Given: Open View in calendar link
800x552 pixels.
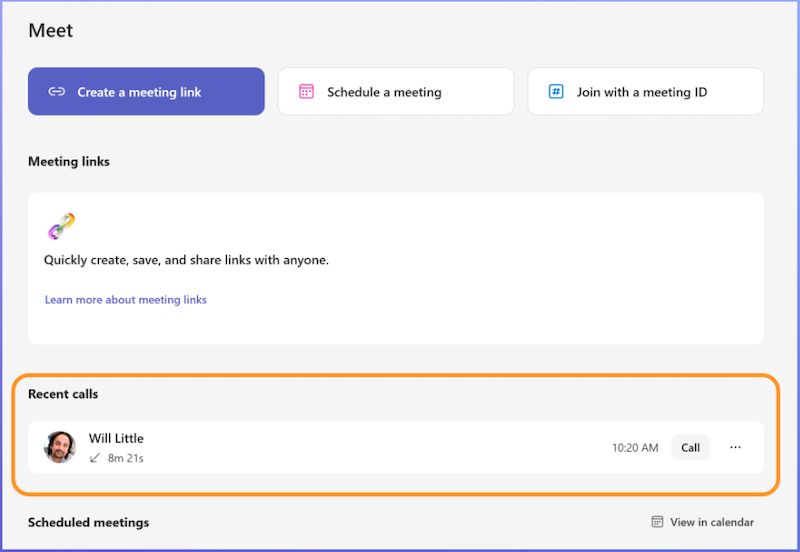Looking at the screenshot, I should [712, 522].
